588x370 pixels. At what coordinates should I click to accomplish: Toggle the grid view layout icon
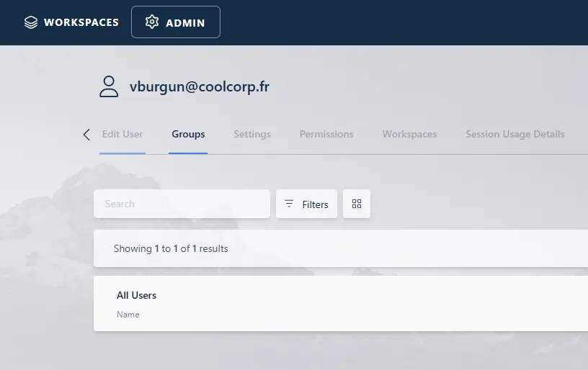(x=357, y=204)
